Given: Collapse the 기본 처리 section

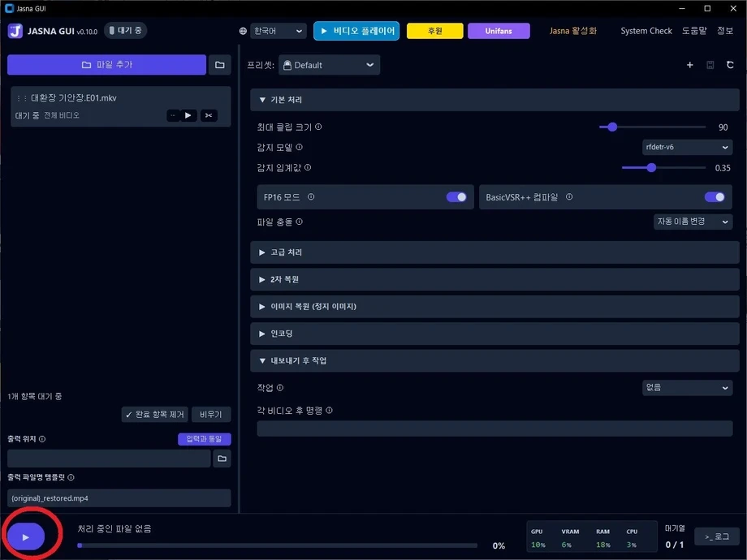Looking at the screenshot, I should coord(494,100).
